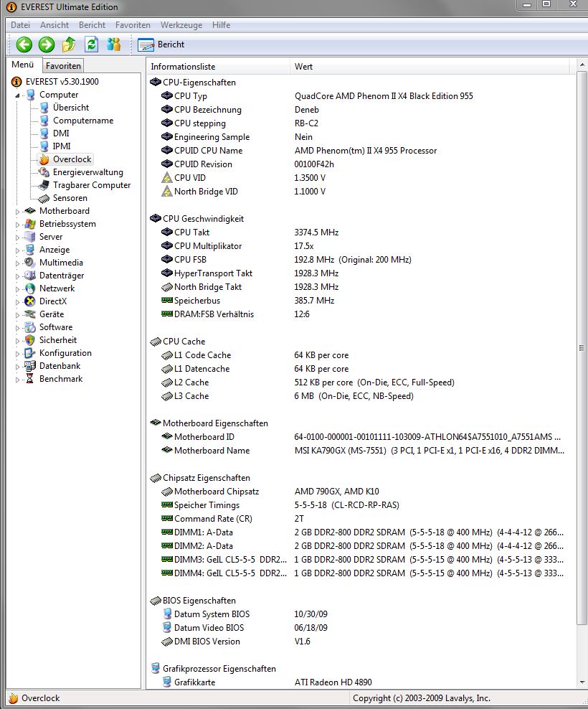The image size is (588, 709).
Task: Click the Informationsliste column header
Action: tap(218, 67)
